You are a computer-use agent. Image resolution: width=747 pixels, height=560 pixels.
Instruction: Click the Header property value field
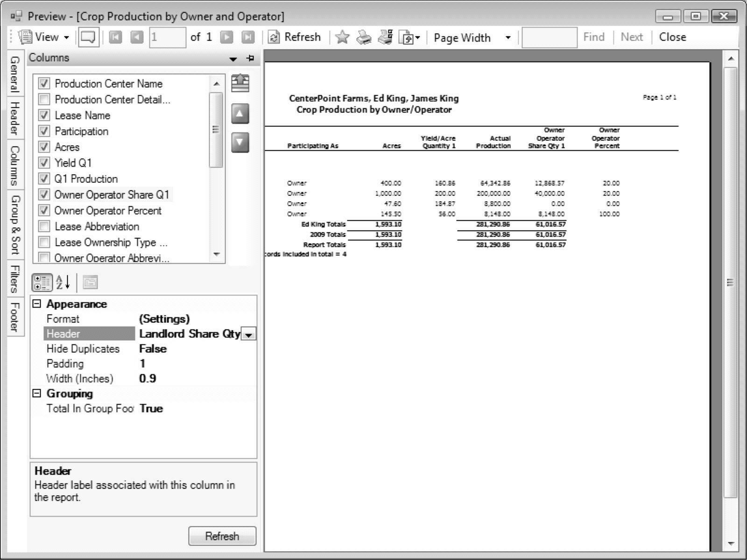pos(189,334)
